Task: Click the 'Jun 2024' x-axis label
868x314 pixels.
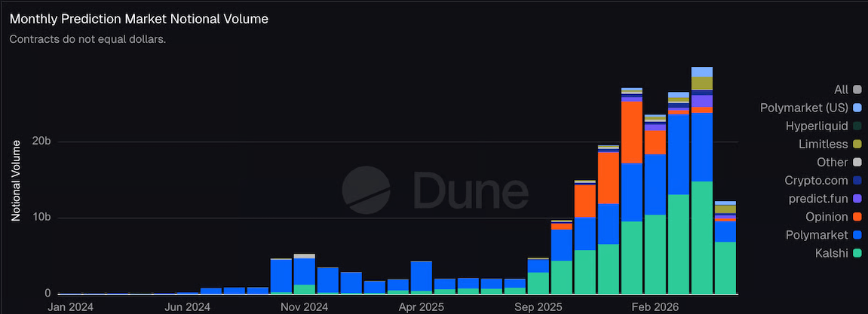Action: [x=187, y=306]
